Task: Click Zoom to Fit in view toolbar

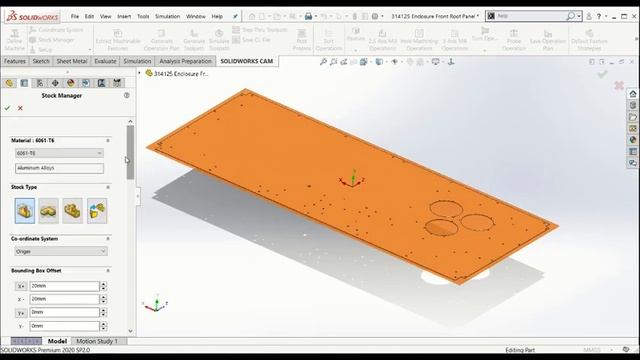Action: tap(323, 62)
